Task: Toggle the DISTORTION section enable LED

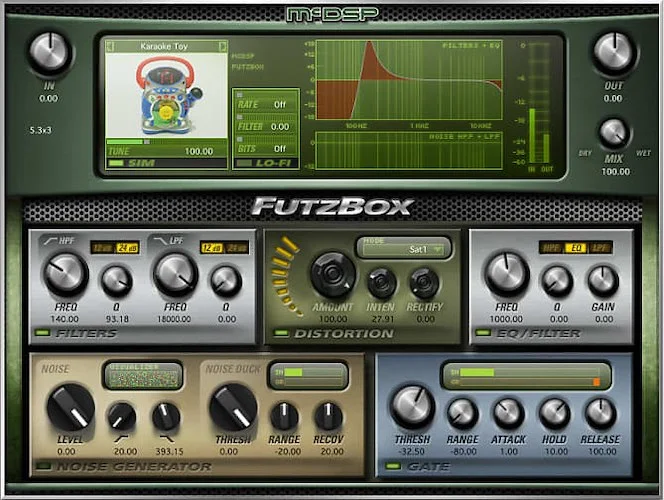Action: click(x=281, y=333)
